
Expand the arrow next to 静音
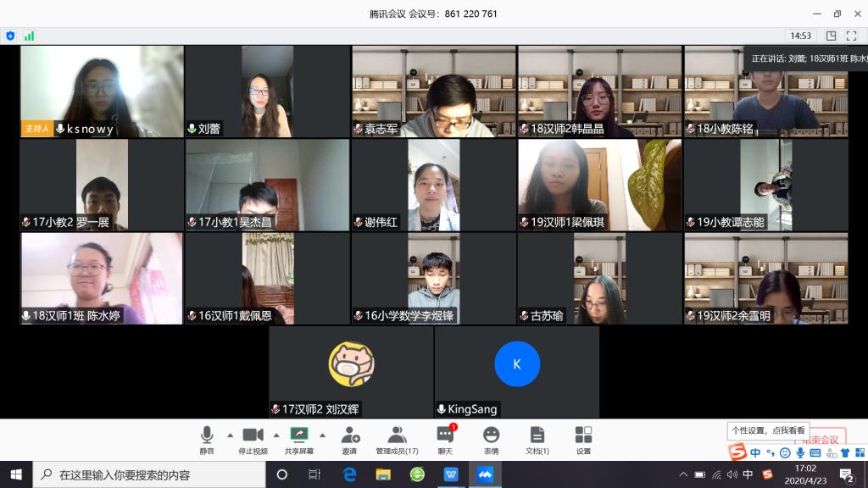coord(230,435)
